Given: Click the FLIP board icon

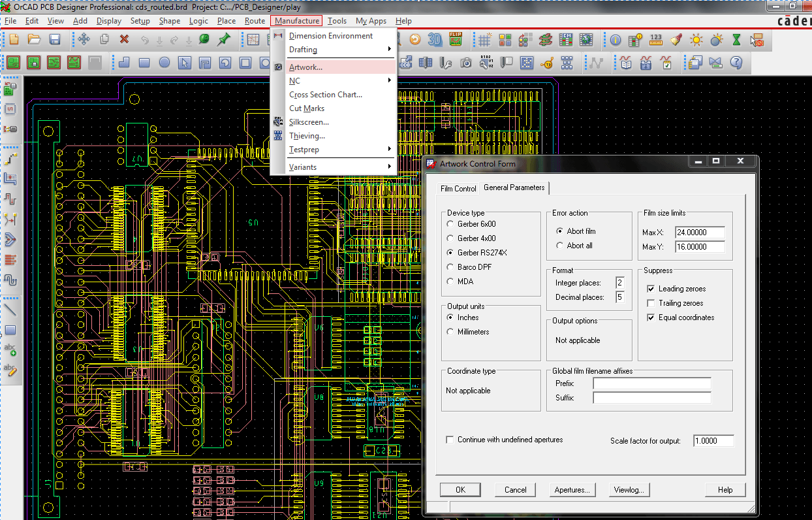Looking at the screenshot, I should [456, 40].
